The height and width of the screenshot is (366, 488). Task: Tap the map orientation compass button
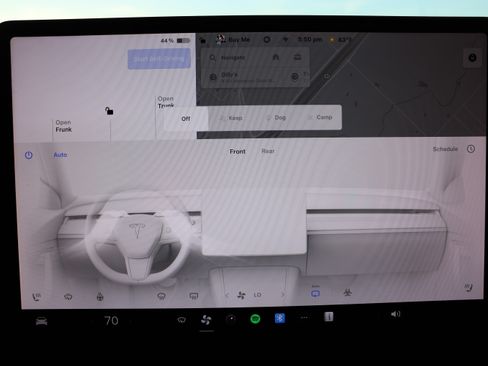[x=472, y=58]
